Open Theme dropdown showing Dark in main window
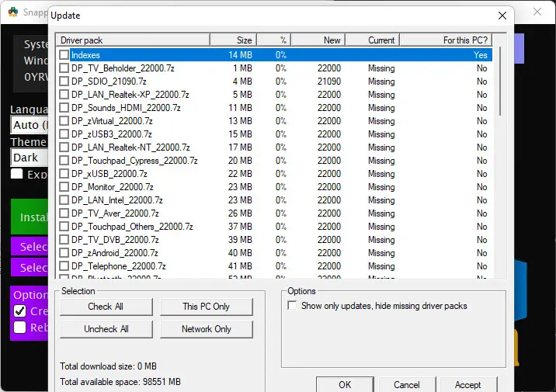 [x=30, y=158]
